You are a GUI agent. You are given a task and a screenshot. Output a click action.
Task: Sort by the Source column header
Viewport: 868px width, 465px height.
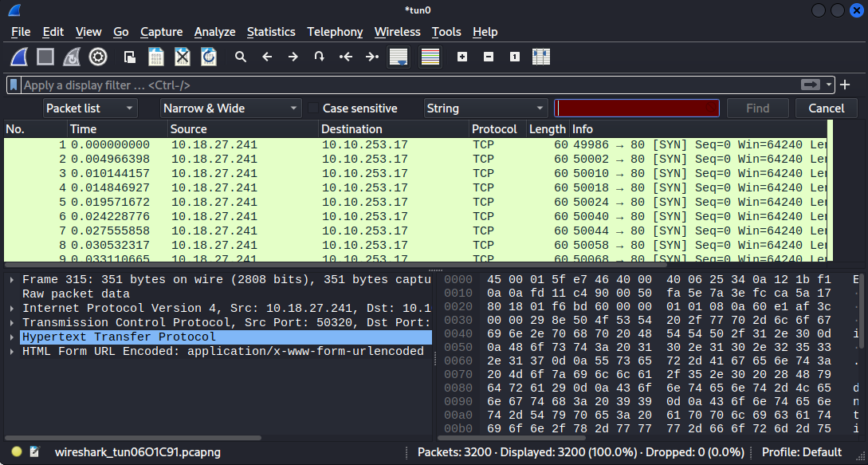(x=243, y=129)
